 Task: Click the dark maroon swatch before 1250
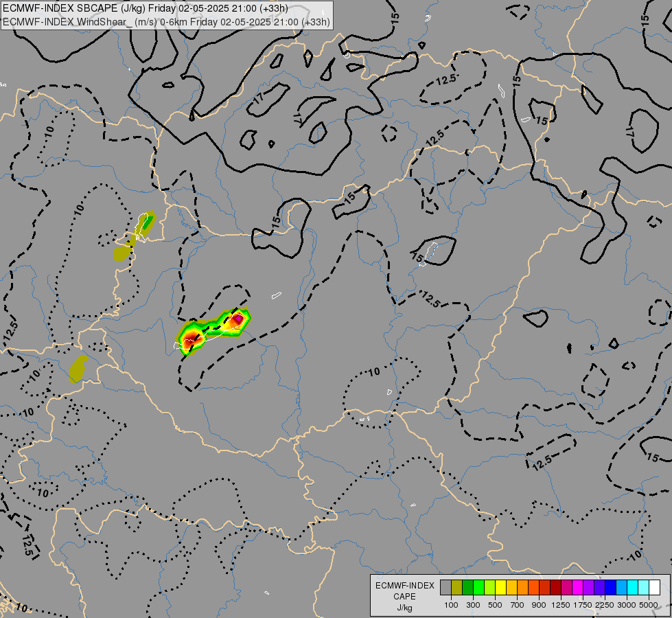[x=555, y=587]
